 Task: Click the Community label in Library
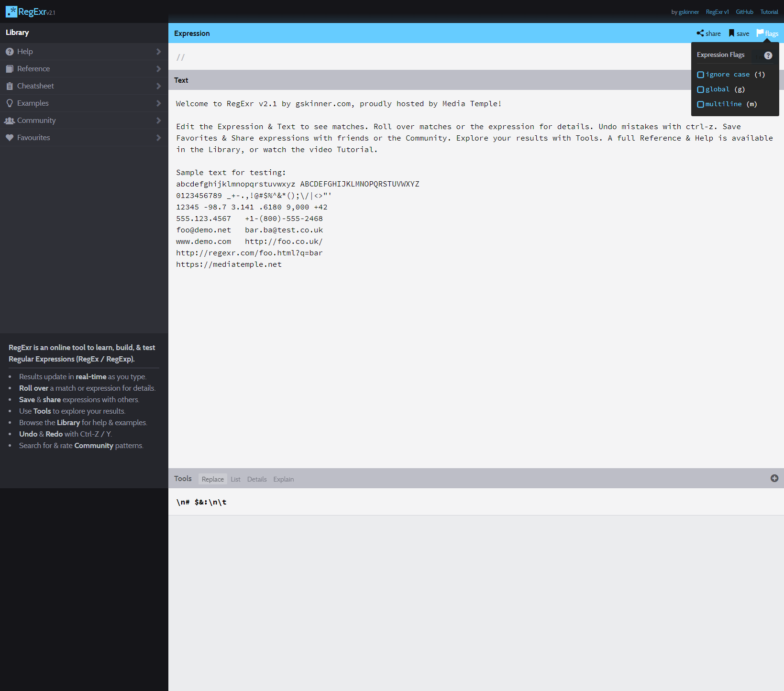36,121
